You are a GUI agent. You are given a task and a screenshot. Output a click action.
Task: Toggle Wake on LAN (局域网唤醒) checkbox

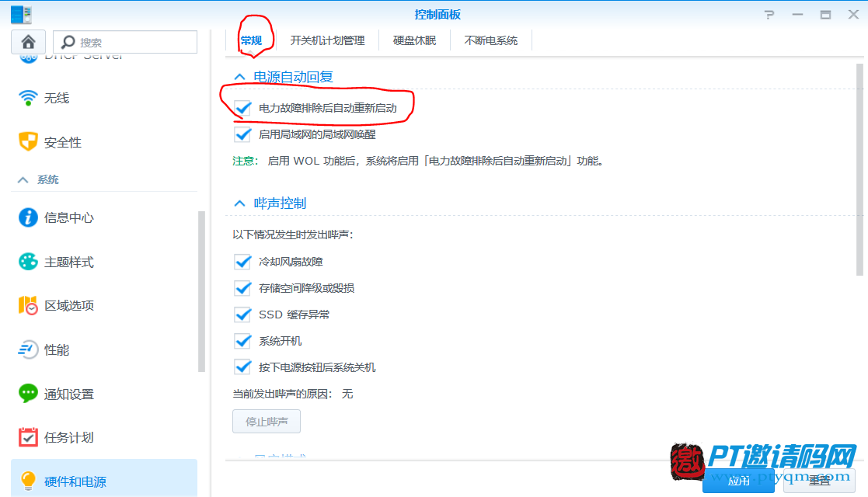pyautogui.click(x=242, y=134)
